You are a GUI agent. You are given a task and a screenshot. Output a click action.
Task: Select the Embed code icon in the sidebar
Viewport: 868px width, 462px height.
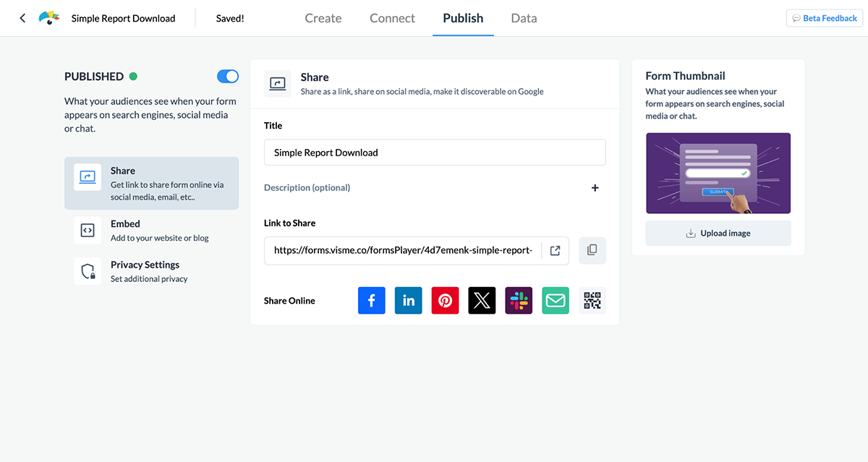click(88, 230)
